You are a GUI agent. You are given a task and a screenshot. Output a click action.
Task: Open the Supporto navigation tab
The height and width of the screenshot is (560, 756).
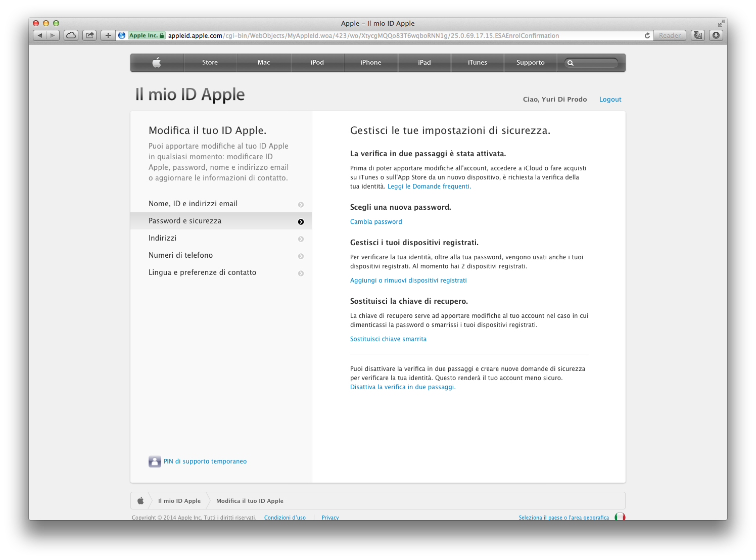point(531,63)
